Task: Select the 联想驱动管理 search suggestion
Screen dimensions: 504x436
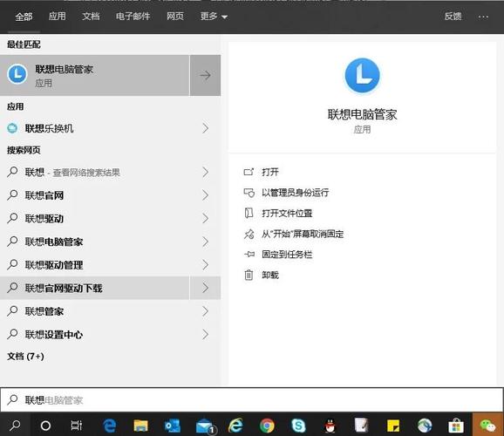Action: [x=94, y=264]
